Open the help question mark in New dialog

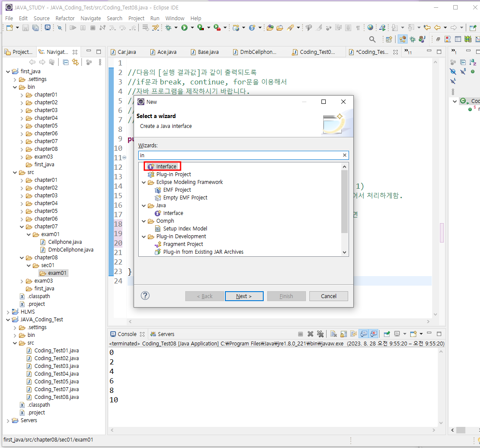[x=145, y=296]
